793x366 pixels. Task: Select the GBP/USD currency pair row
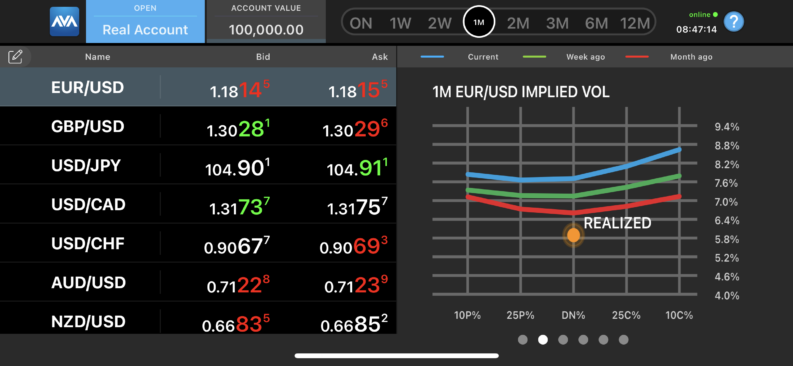tap(198, 126)
